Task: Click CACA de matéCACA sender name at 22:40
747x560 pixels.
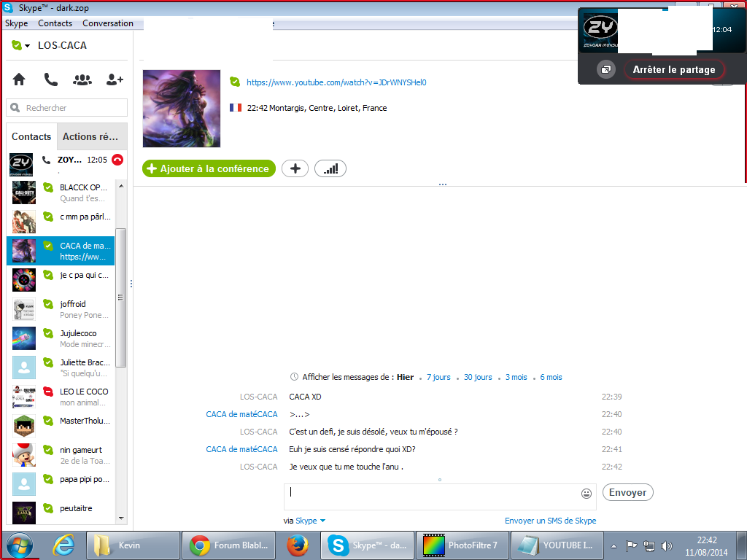Action: (241, 414)
